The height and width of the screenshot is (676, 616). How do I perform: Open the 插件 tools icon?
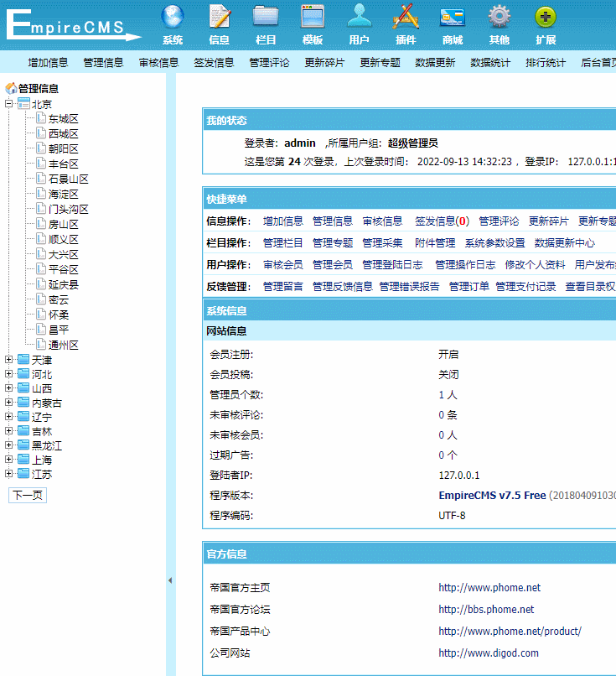[x=406, y=18]
